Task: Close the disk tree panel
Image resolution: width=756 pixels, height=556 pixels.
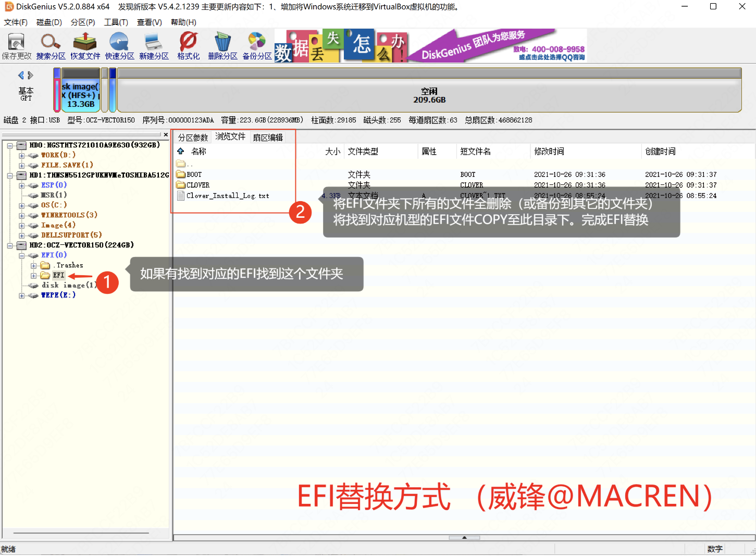Action: [x=166, y=134]
